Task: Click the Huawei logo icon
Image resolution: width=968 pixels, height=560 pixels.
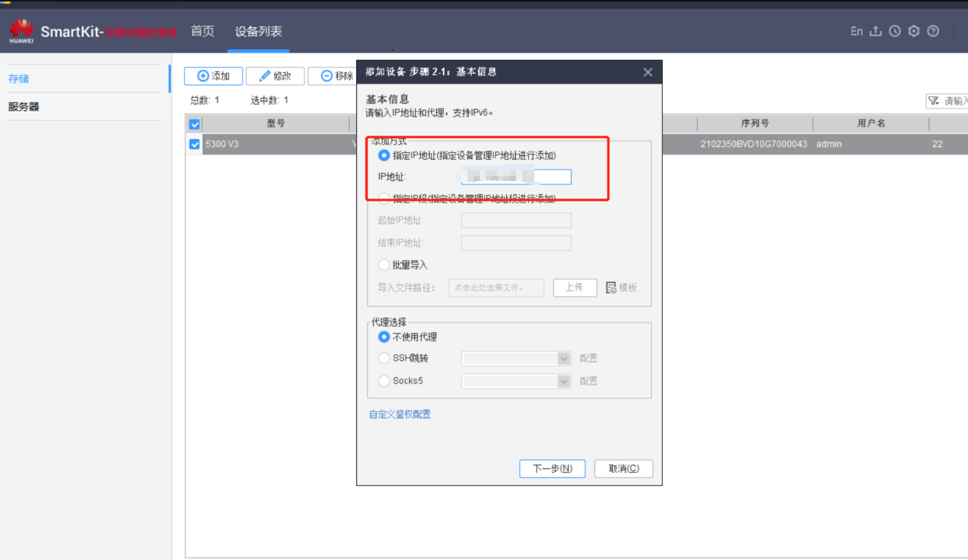Action: point(21,31)
